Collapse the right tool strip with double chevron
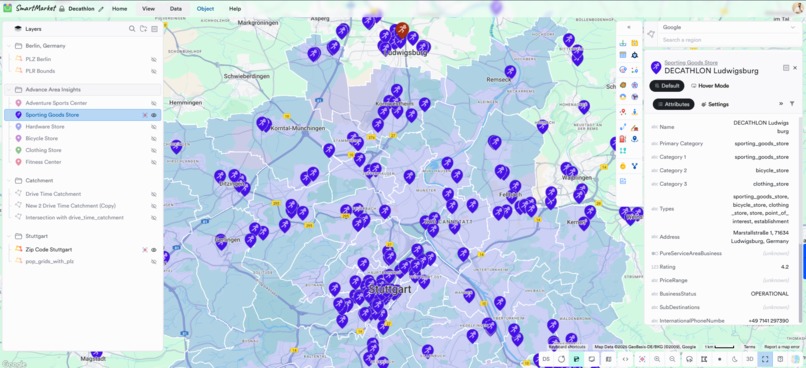Image resolution: width=806 pixels, height=368 pixels. (629, 27)
